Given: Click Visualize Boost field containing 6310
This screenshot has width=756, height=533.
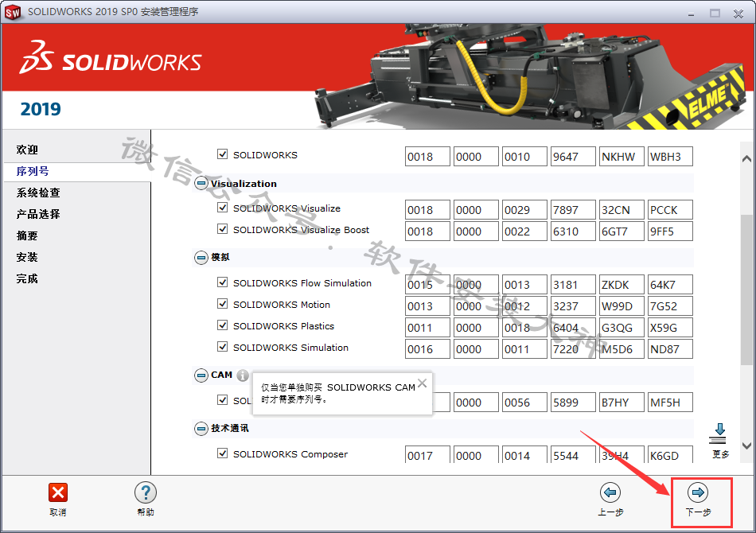Looking at the screenshot, I should 573,231.
